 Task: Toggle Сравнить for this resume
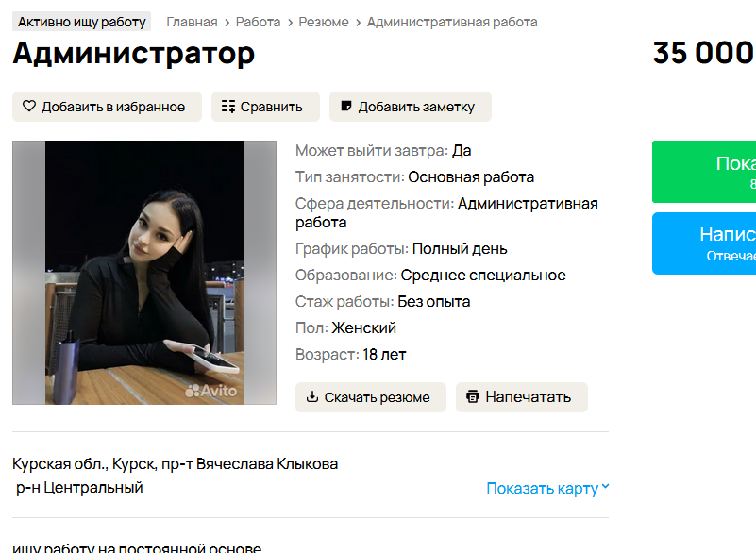coord(265,107)
